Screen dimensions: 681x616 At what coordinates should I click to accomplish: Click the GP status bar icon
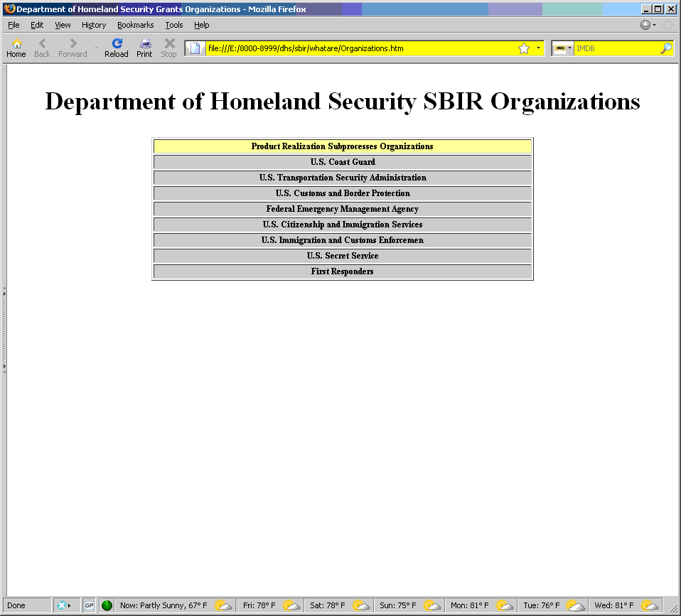[89, 605]
